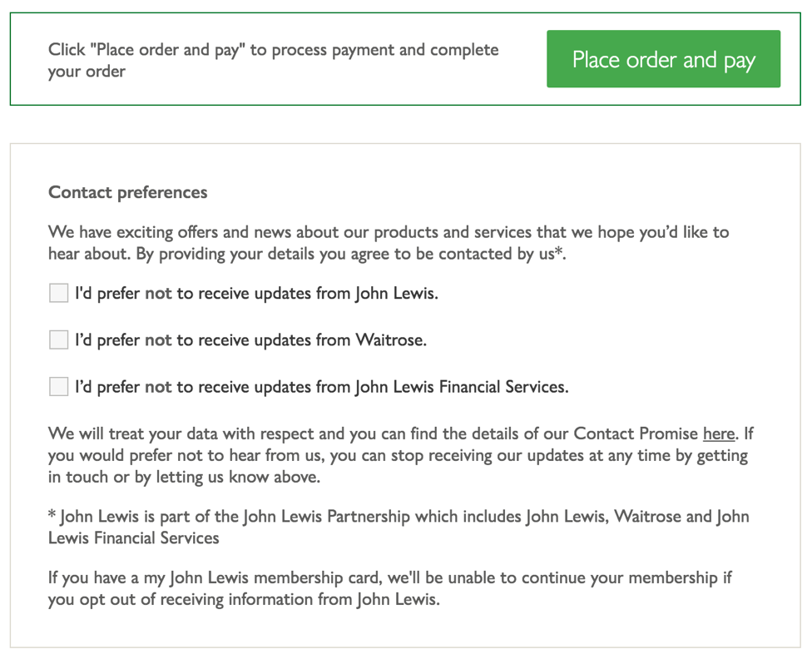Image resolution: width=812 pixels, height=659 pixels.
Task: Click the instruction text about processing payment
Action: (x=274, y=60)
